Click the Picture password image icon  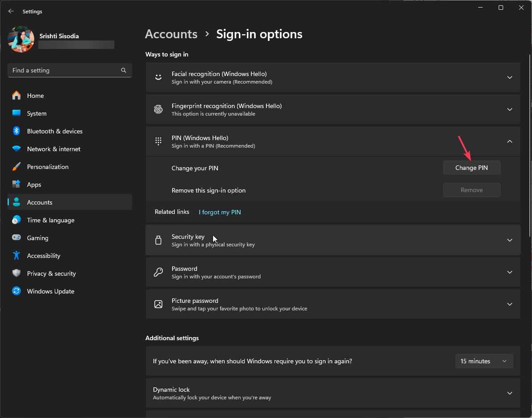click(158, 304)
